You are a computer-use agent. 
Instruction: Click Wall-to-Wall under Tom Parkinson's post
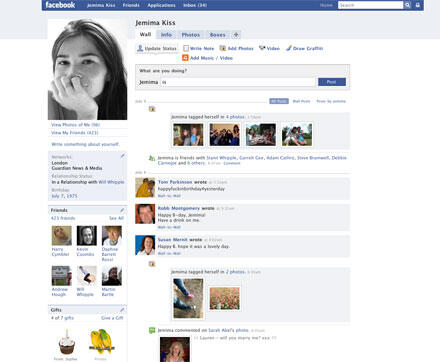[169, 196]
